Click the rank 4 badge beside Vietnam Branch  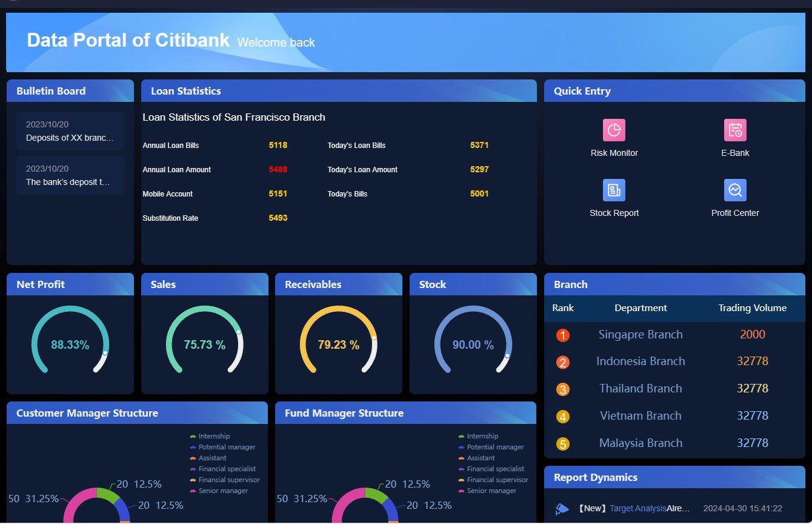pos(563,417)
